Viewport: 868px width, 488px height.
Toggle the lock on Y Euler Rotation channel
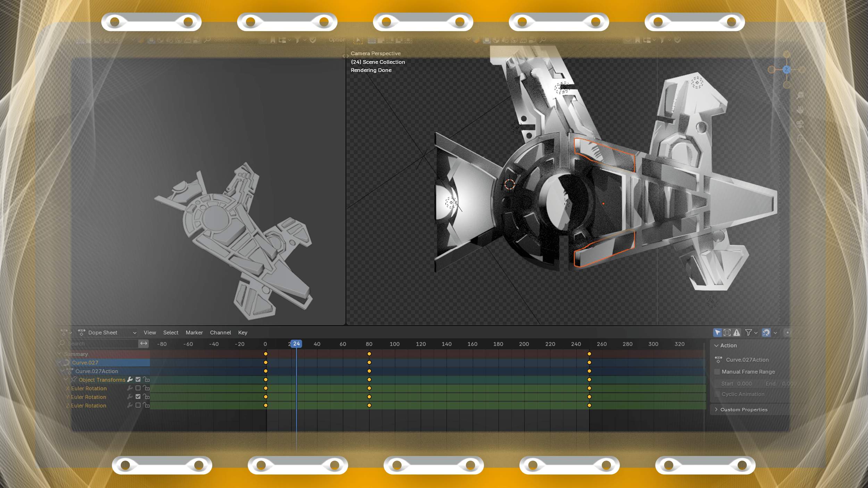[146, 396]
